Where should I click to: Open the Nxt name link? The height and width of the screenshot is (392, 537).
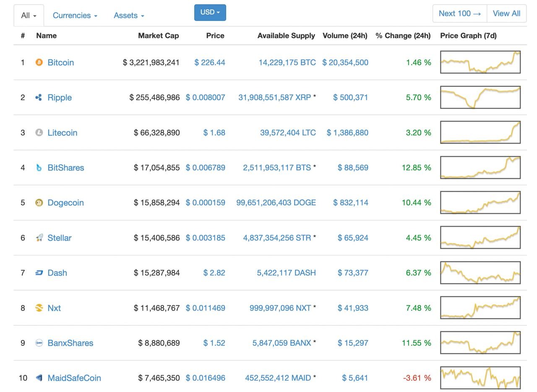54,308
